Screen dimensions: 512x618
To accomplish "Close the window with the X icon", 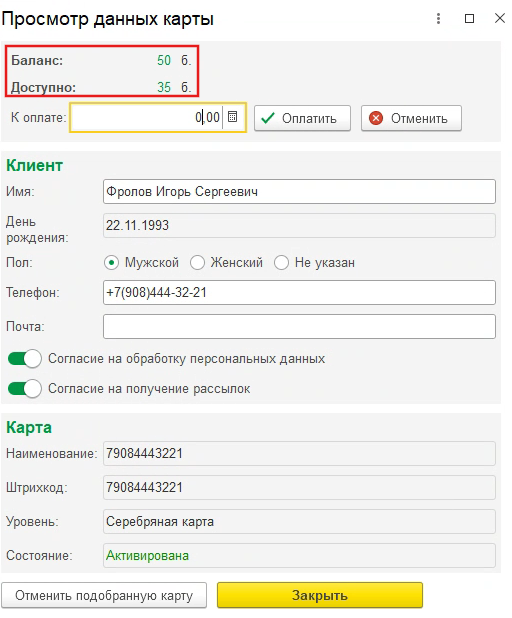I will 500,18.
